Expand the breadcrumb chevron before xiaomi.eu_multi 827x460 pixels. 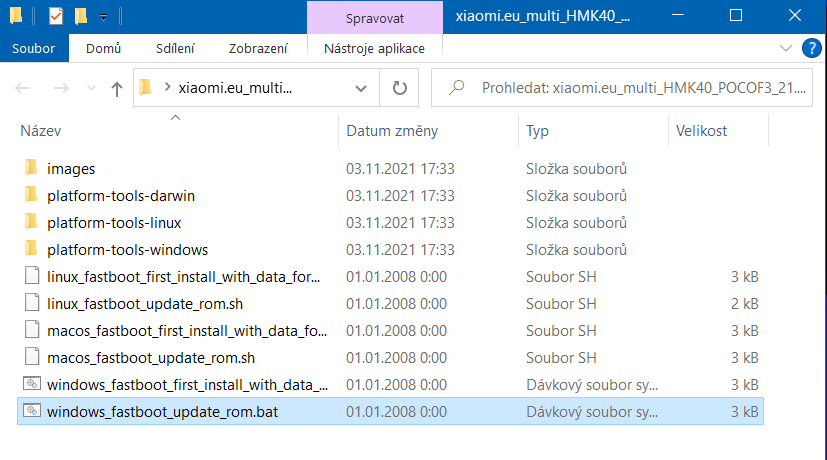pyautogui.click(x=167, y=87)
